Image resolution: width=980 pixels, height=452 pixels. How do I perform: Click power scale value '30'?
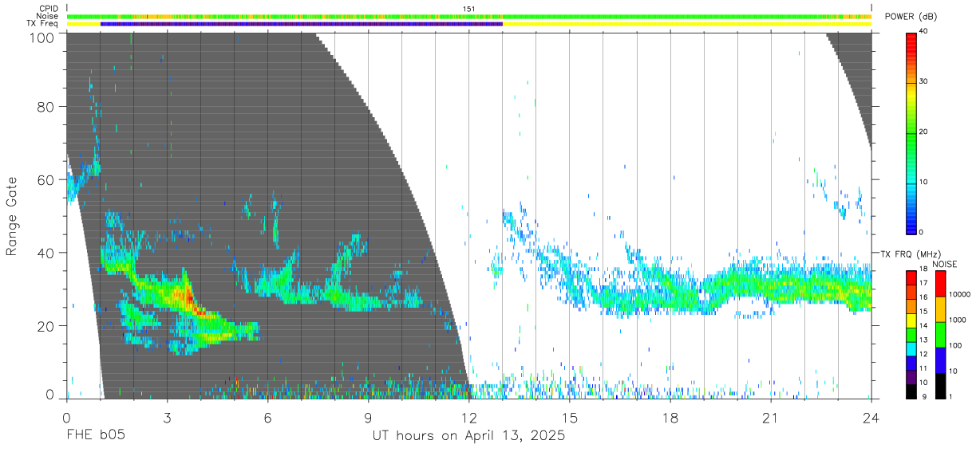(924, 82)
